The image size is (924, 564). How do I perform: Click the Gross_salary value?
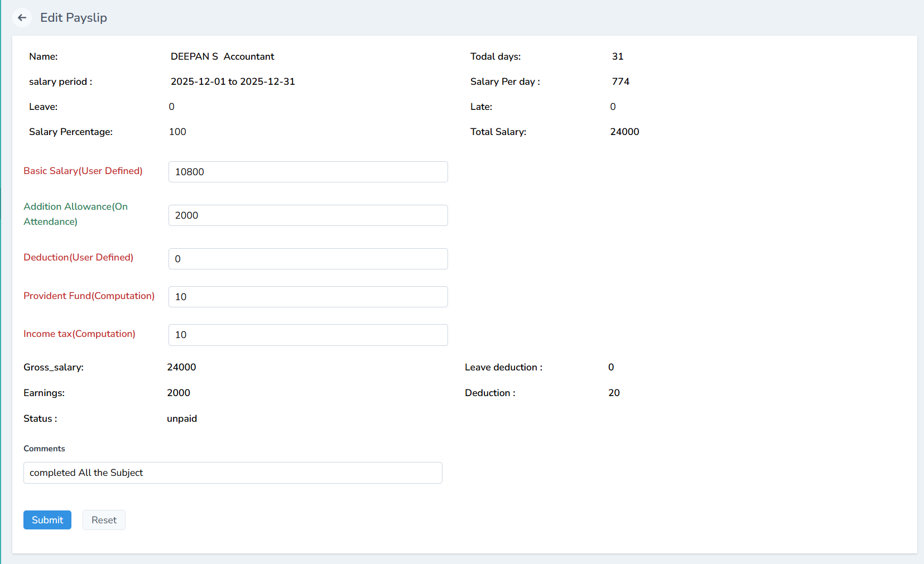pos(181,367)
